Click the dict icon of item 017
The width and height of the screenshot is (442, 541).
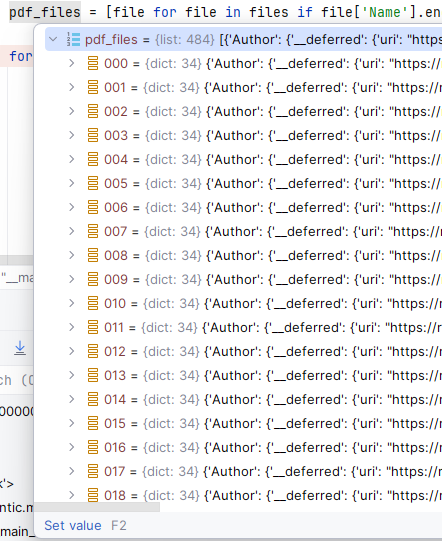point(93,471)
